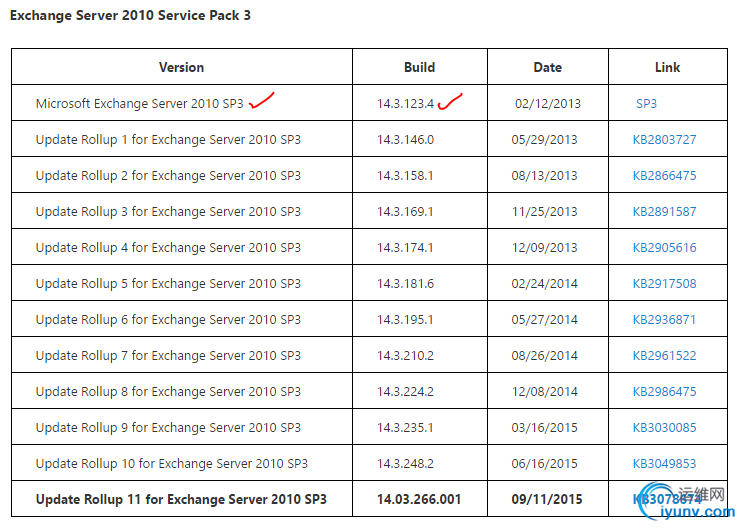Click the date 11/25/2013
The height and width of the screenshot is (528, 741).
(x=544, y=211)
